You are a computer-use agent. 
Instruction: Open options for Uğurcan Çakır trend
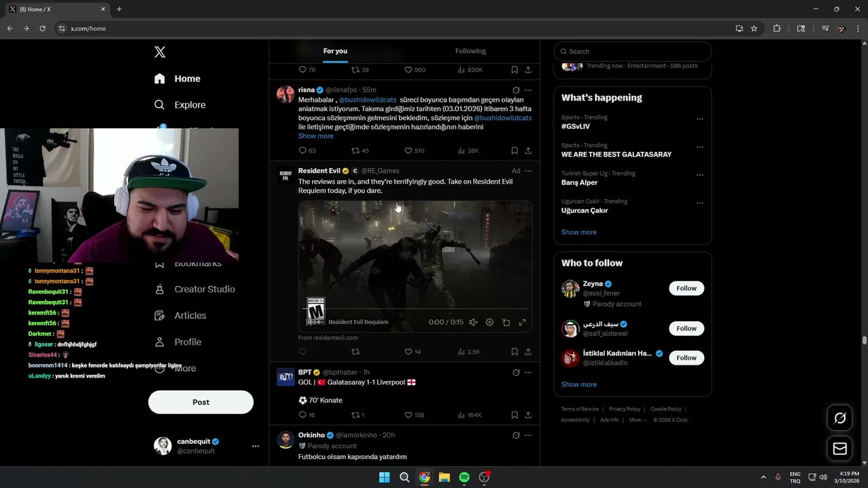point(700,203)
